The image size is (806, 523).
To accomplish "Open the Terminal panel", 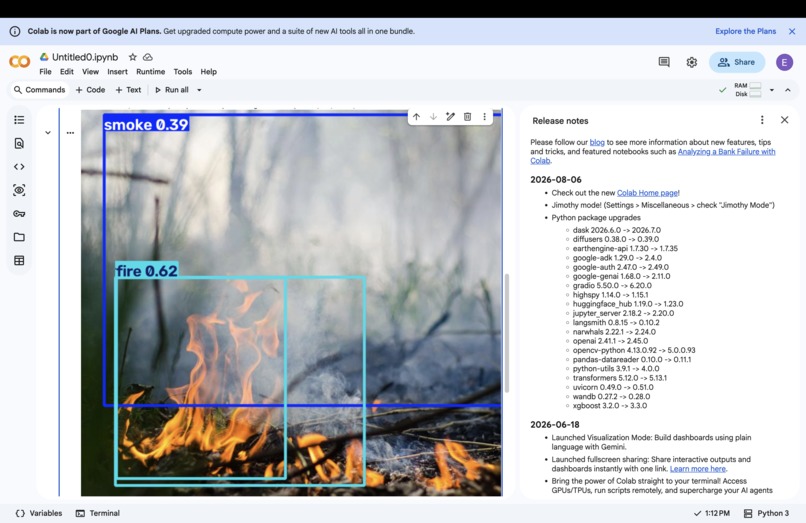I will [98, 513].
